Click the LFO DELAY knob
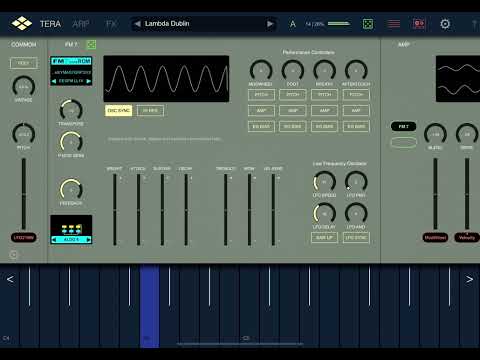The image size is (480, 360). coord(324,213)
